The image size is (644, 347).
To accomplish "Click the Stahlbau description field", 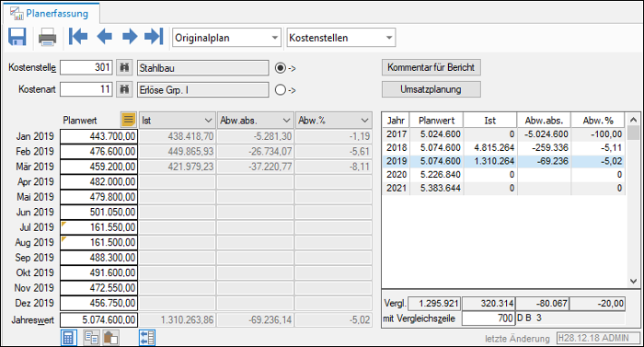I will point(203,68).
